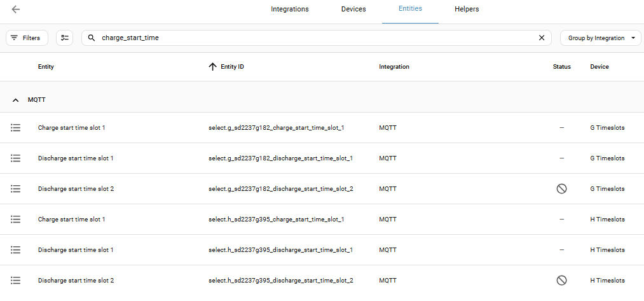644x301 pixels.
Task: Click disabled status icon for h_sd2237g395 discharge slot 2
Action: 561,281
